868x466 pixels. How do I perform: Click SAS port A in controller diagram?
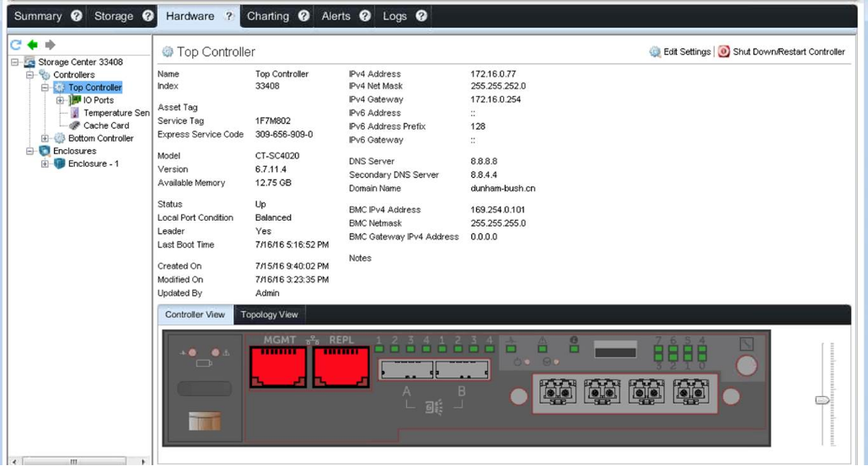point(407,370)
